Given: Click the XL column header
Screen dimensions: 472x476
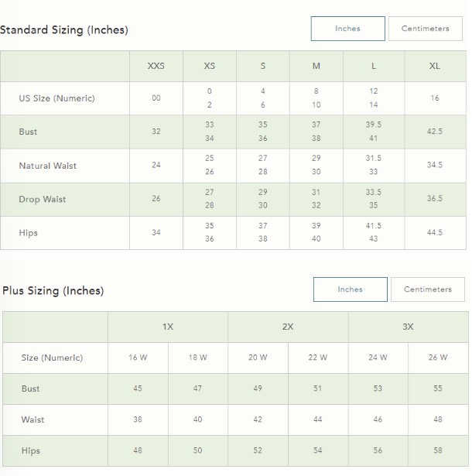Looking at the screenshot, I should (435, 67).
